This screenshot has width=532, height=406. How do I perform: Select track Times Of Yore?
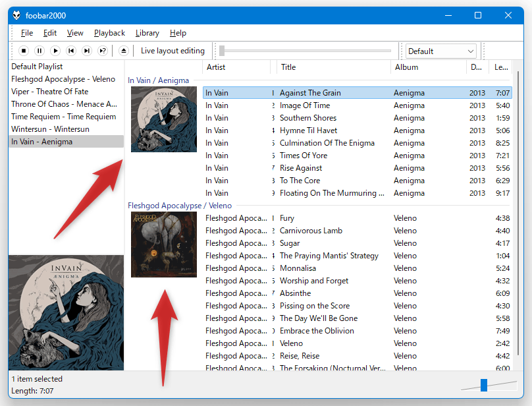tap(358, 156)
